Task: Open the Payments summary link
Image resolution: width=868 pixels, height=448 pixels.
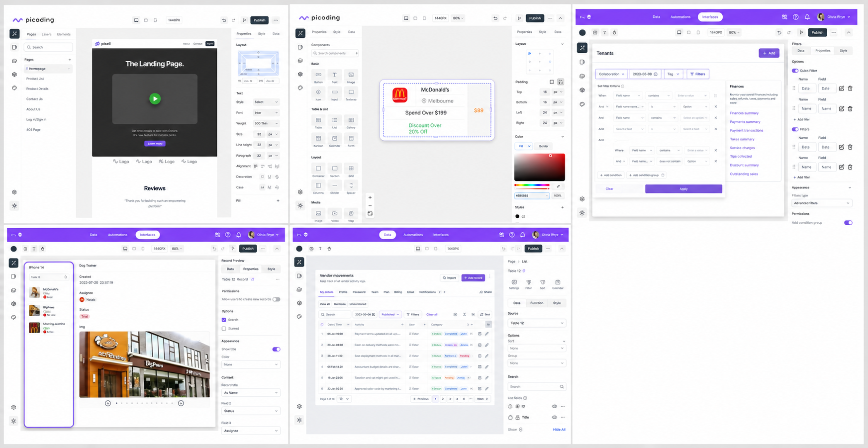Action: click(x=745, y=122)
